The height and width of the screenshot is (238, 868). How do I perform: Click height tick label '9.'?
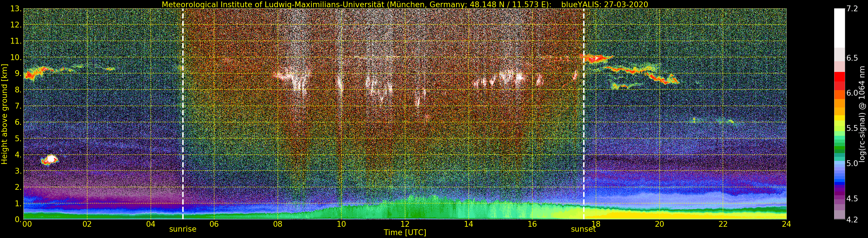(x=18, y=73)
